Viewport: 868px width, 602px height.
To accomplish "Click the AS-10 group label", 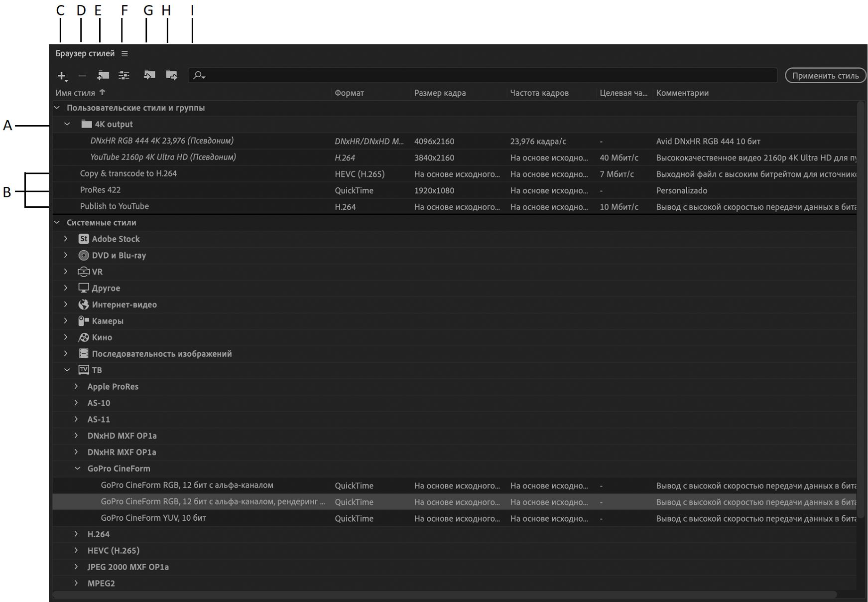I will click(x=99, y=403).
